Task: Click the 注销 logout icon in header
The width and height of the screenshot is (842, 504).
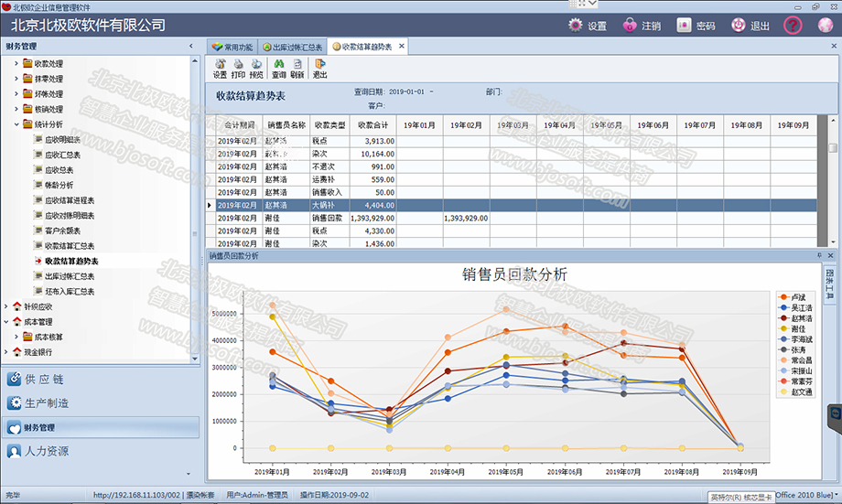Action: (642, 26)
